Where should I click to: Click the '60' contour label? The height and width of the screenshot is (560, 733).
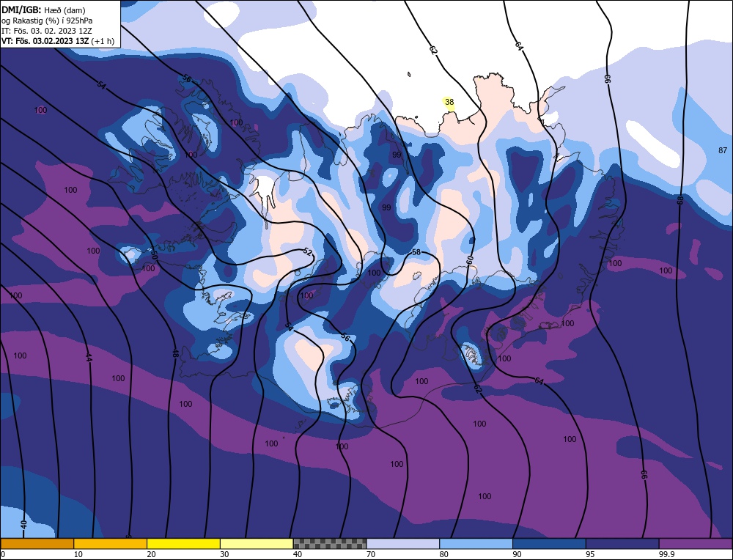470,260
